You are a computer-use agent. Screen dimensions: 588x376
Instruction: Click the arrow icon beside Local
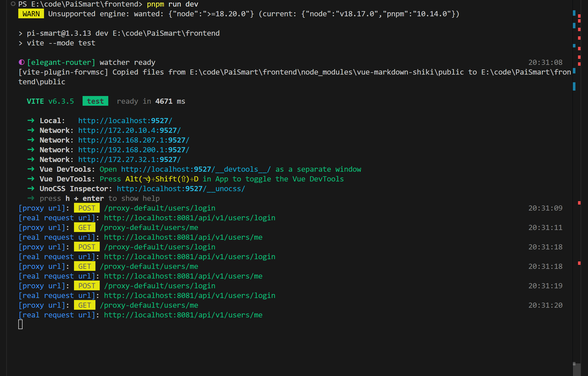click(x=31, y=120)
